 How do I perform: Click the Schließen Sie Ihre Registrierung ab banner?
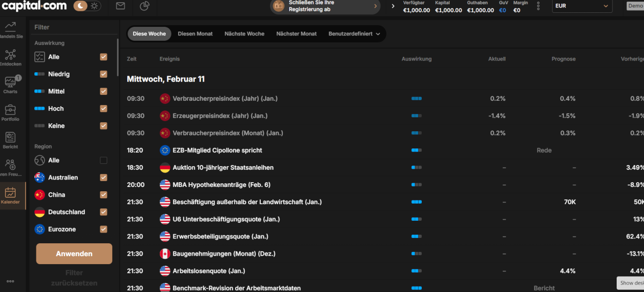pyautogui.click(x=325, y=6)
